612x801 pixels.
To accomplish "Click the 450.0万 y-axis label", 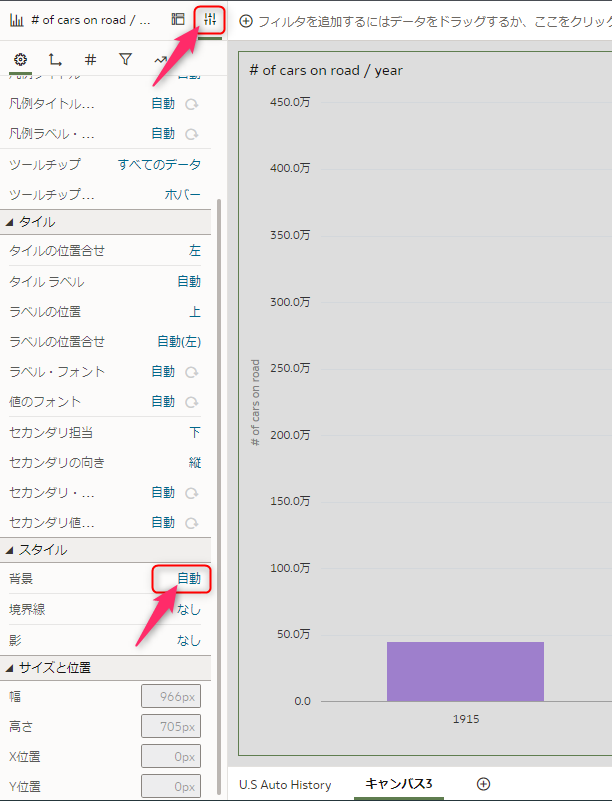I will [290, 102].
